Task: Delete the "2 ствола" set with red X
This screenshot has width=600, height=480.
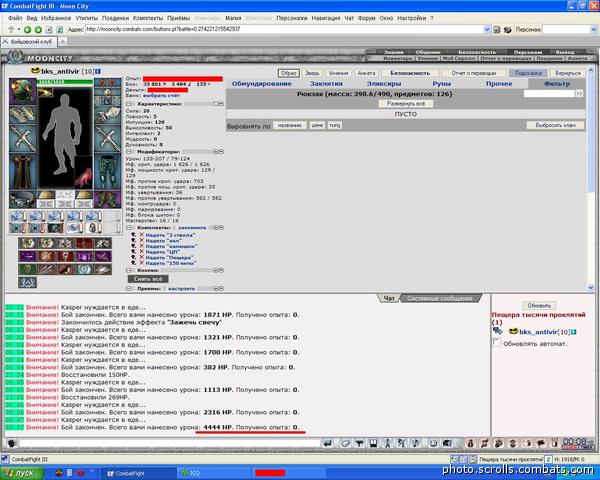Action: tap(142, 235)
